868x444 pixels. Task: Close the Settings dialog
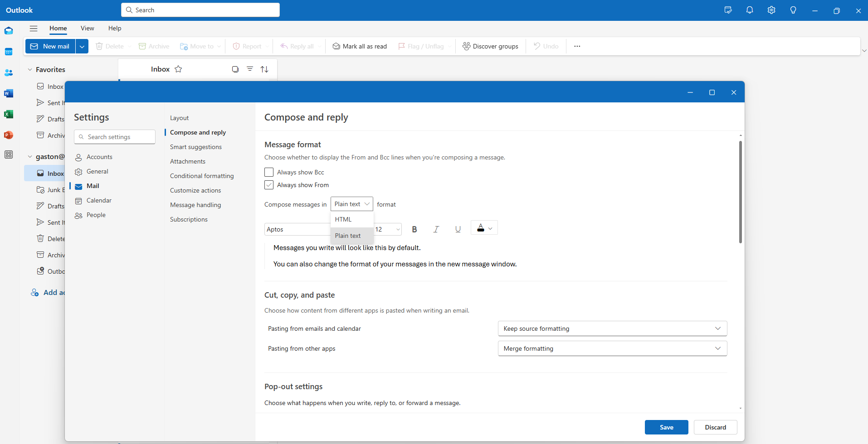coord(734,92)
